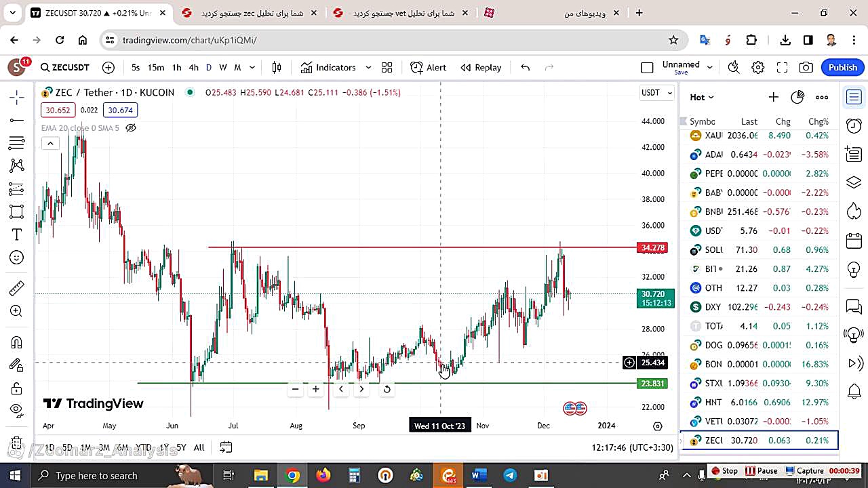868x488 pixels.
Task: Open Go to date calendar
Action: click(x=226, y=447)
